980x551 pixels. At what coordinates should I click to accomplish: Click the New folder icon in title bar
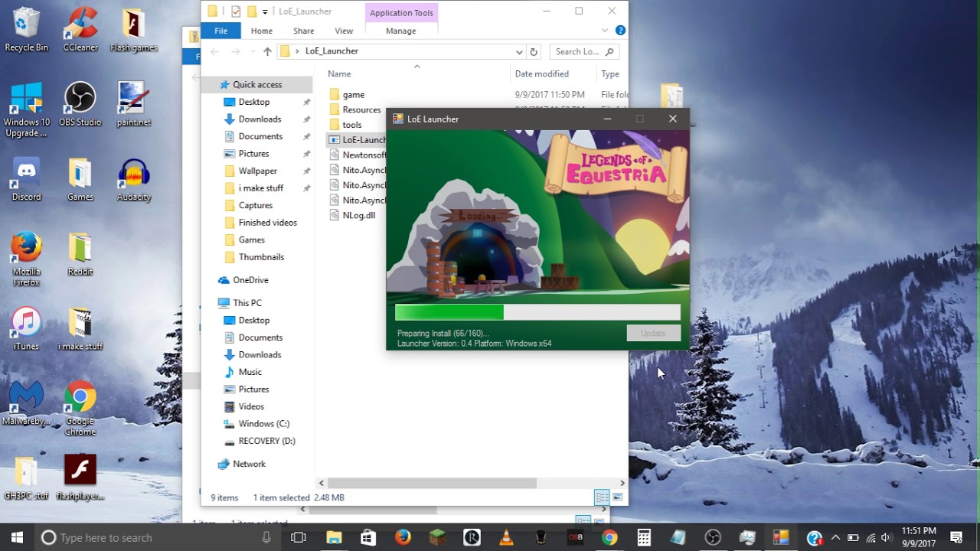coord(251,11)
